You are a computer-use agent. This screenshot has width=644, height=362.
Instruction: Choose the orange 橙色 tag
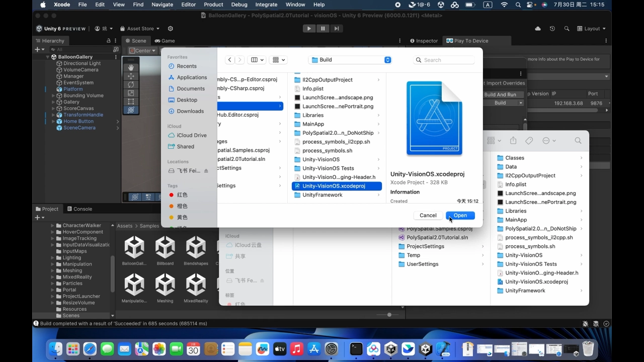(x=178, y=206)
